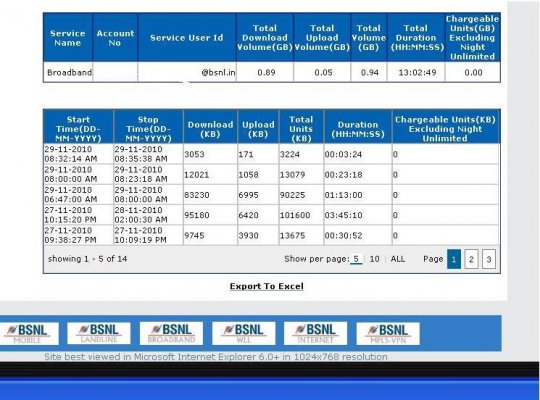This screenshot has height=400, width=540.
Task: Show 10 records per page
Action: coord(374,259)
